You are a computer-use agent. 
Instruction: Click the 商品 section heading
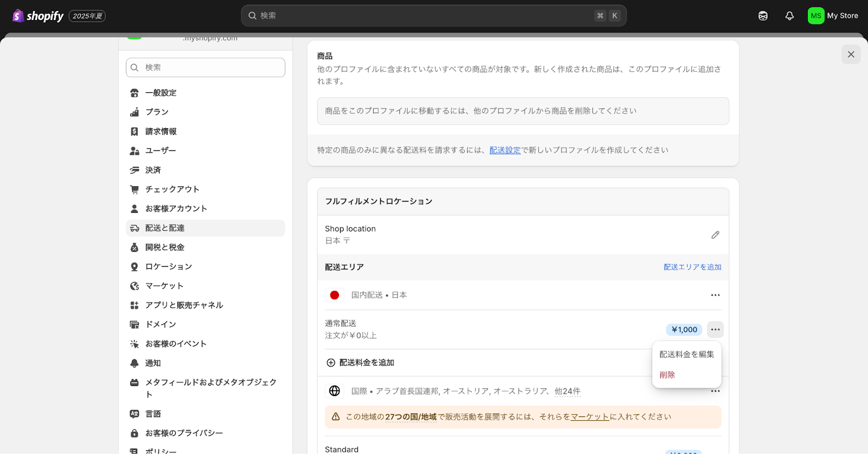click(325, 56)
